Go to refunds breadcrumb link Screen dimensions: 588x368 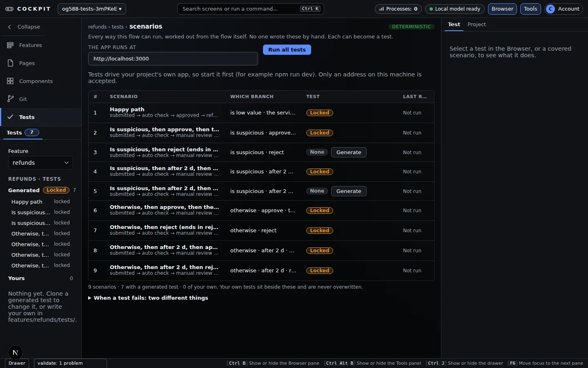97,27
